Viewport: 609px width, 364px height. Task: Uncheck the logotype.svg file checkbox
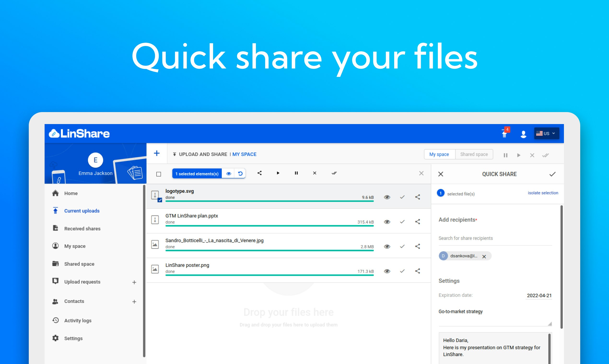[x=160, y=200]
